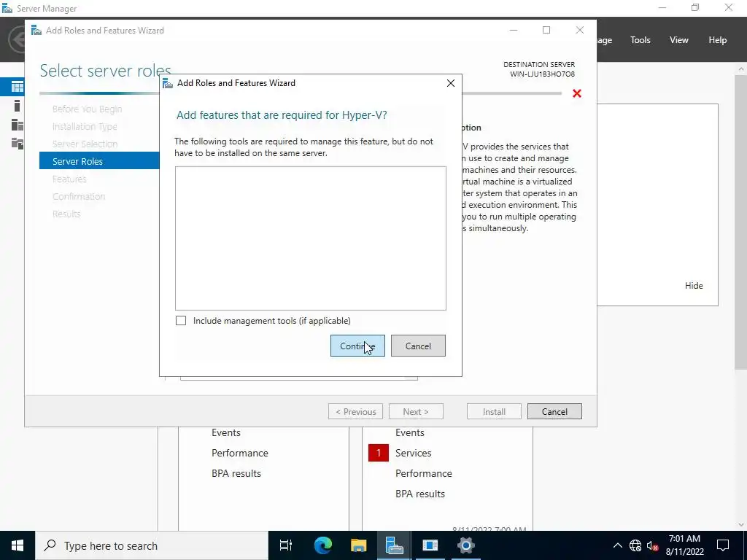Open Settings gear on the taskbar
Screen dimensions: 747x560
pos(465,545)
